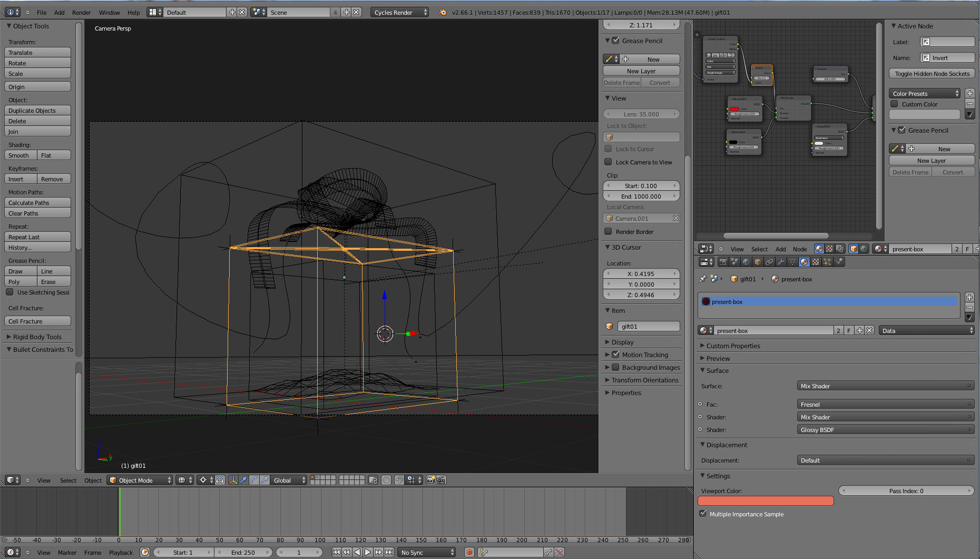The width and height of the screenshot is (980, 559).
Task: Enable Lock Camera to View
Action: tap(608, 162)
